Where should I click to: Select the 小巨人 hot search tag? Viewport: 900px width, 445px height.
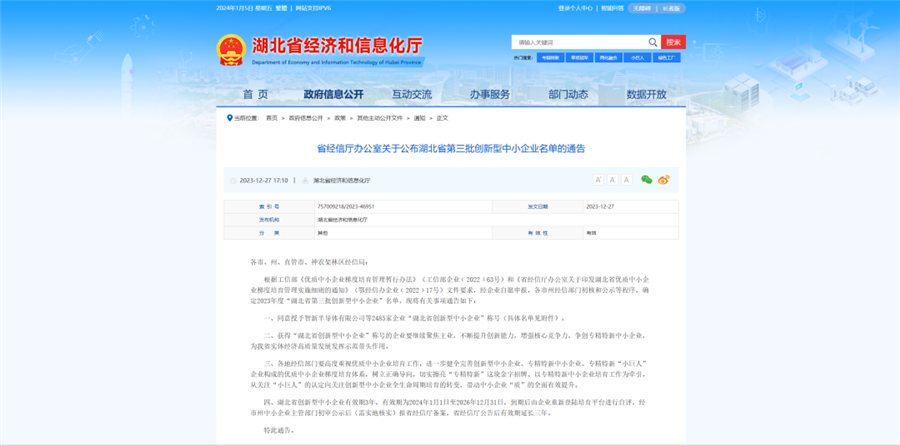[638, 58]
